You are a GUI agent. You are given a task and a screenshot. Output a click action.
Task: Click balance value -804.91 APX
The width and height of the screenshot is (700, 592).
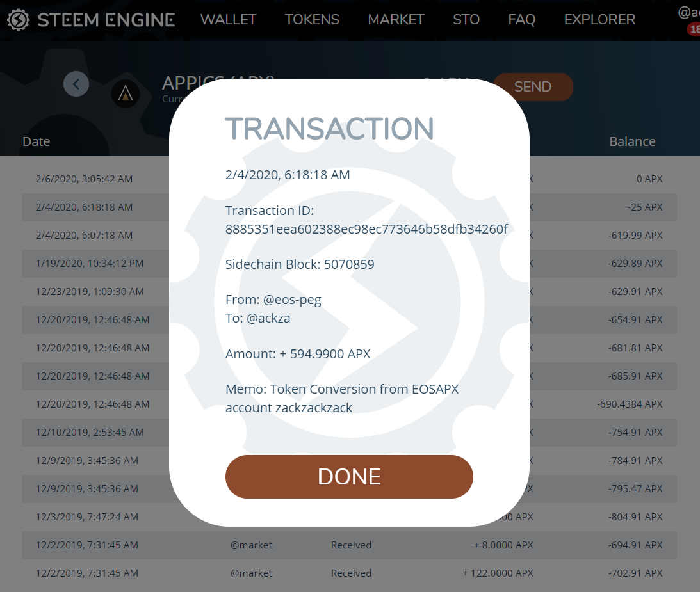pos(635,516)
